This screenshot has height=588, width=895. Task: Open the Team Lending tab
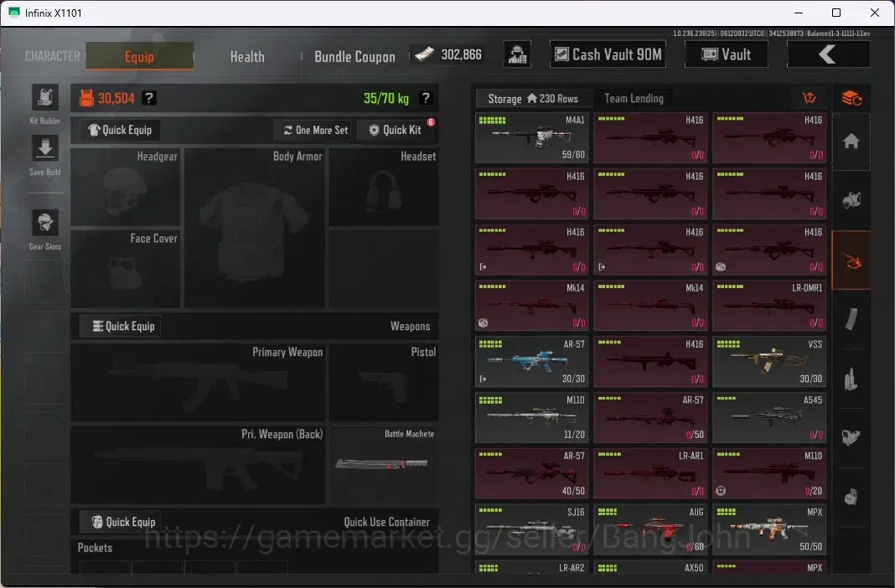(634, 99)
